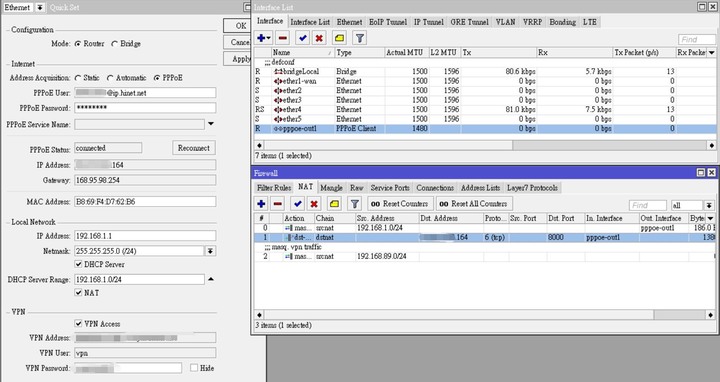Choose PPPoE address acquisition
720x382 pixels.
(157, 78)
